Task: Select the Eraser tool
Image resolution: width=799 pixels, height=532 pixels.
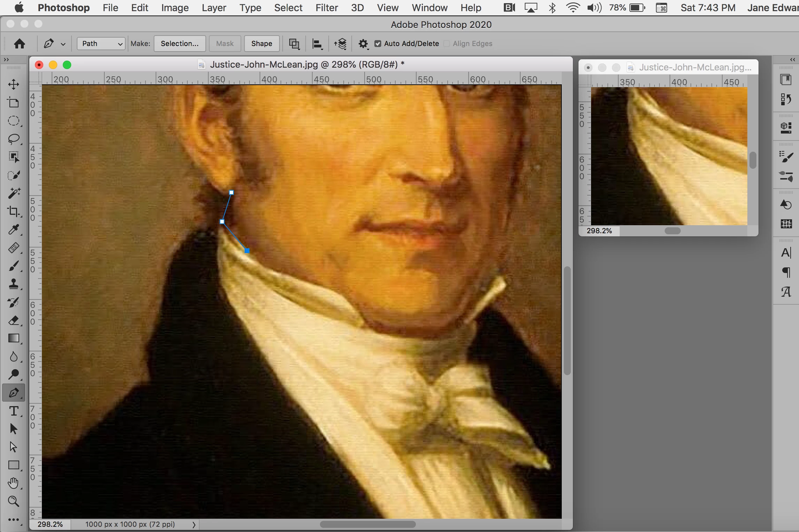Action: pyautogui.click(x=14, y=320)
